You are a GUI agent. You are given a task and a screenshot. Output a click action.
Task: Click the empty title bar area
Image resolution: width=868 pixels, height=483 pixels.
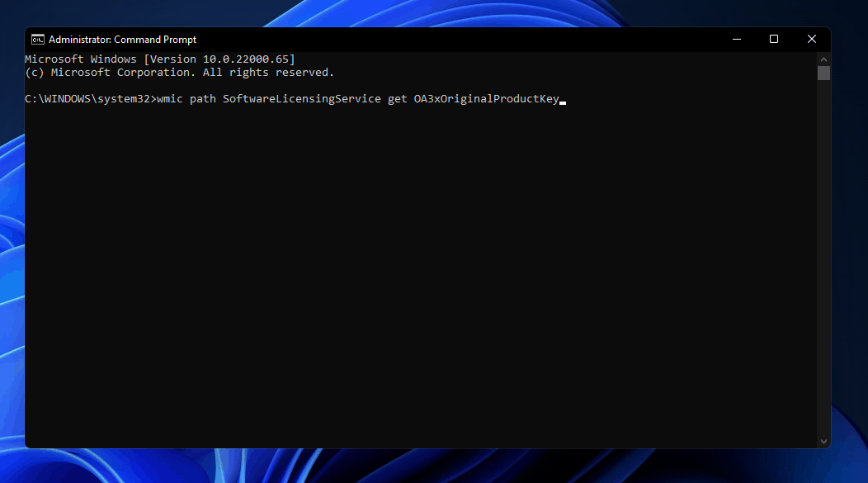454,40
